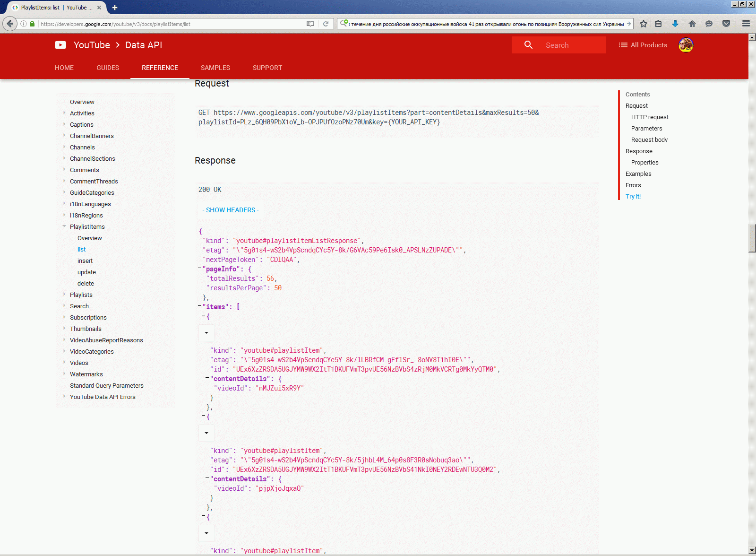Open the user account avatar
This screenshot has width=756, height=556.
click(686, 45)
